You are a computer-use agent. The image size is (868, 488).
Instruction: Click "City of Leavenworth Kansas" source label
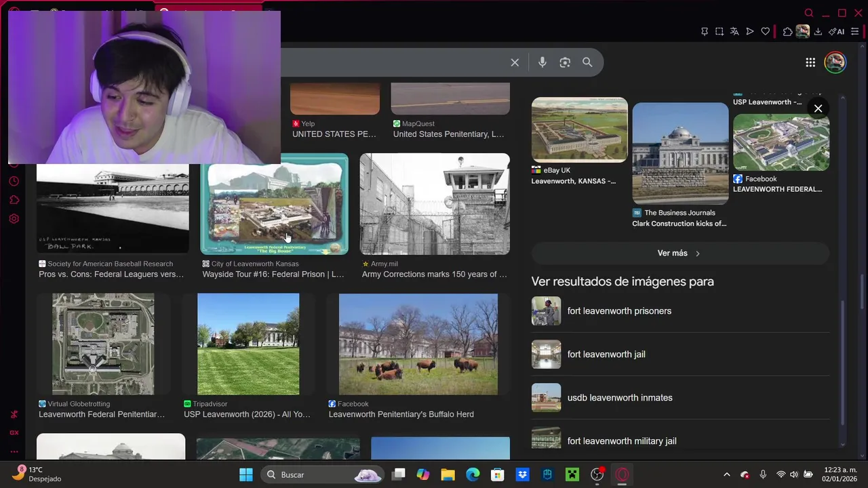click(x=255, y=264)
